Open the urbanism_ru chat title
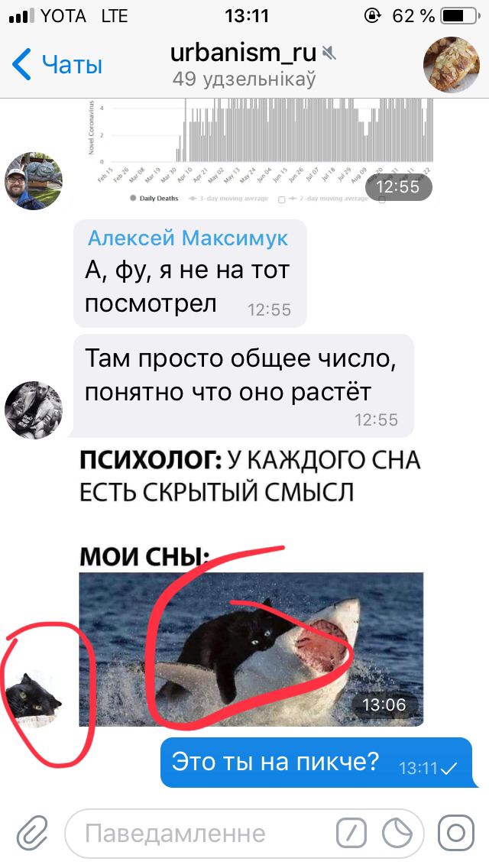Image resolution: width=489 pixels, height=868 pixels. pyautogui.click(x=243, y=53)
